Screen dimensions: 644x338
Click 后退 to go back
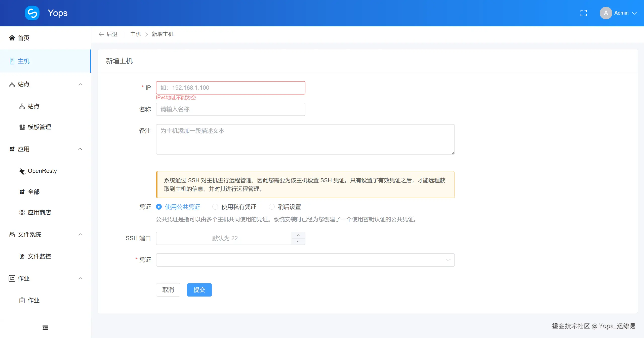[108, 34]
